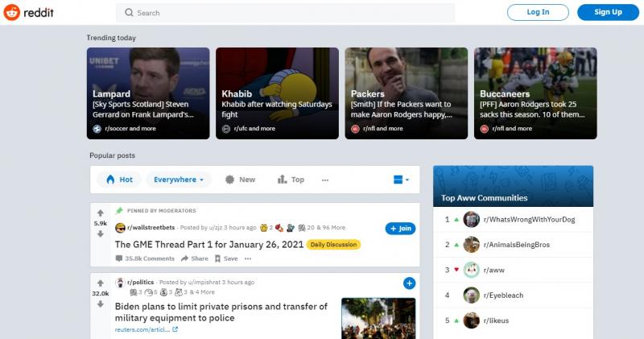The height and width of the screenshot is (339, 644).
Task: Click the Daily Discussion flair tag
Action: [x=333, y=245]
